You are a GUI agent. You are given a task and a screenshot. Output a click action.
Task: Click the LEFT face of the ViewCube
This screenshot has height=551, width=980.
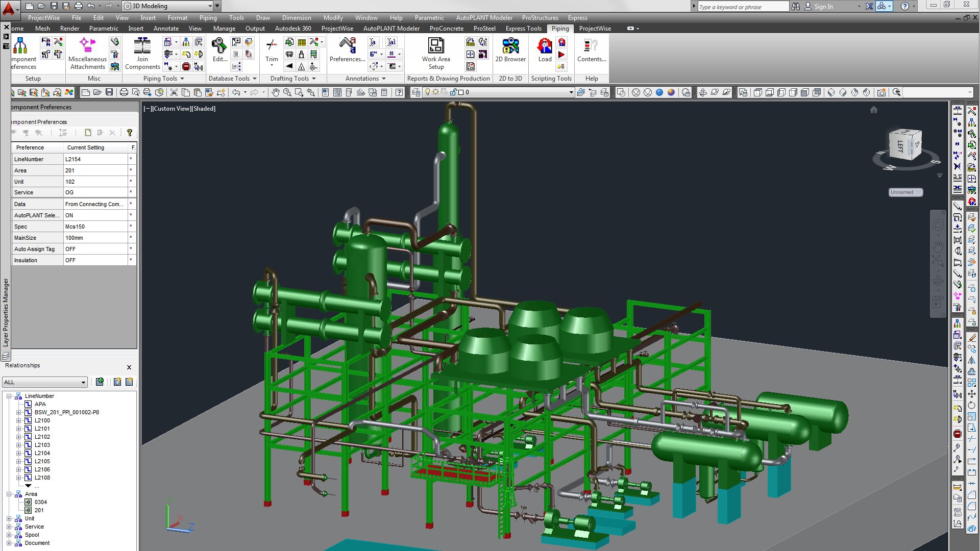click(x=900, y=146)
